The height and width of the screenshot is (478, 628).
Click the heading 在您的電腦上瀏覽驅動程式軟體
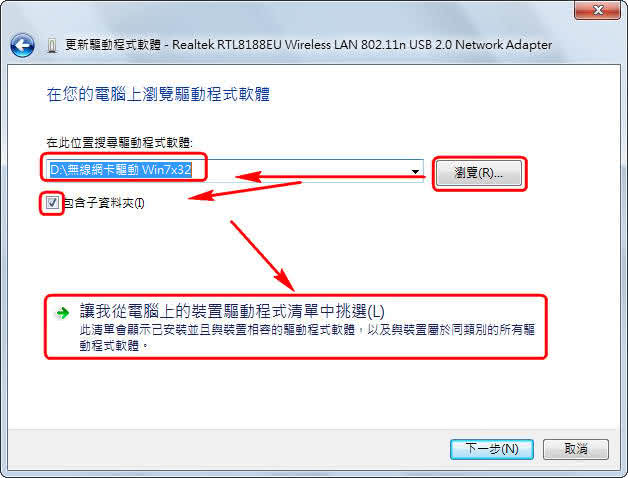click(x=158, y=95)
